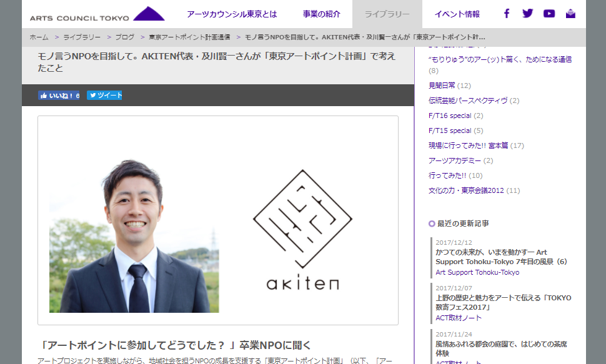606x364 pixels.
Task: Open recent article 風情あふれる都会の庭園で
Action: [x=501, y=348]
